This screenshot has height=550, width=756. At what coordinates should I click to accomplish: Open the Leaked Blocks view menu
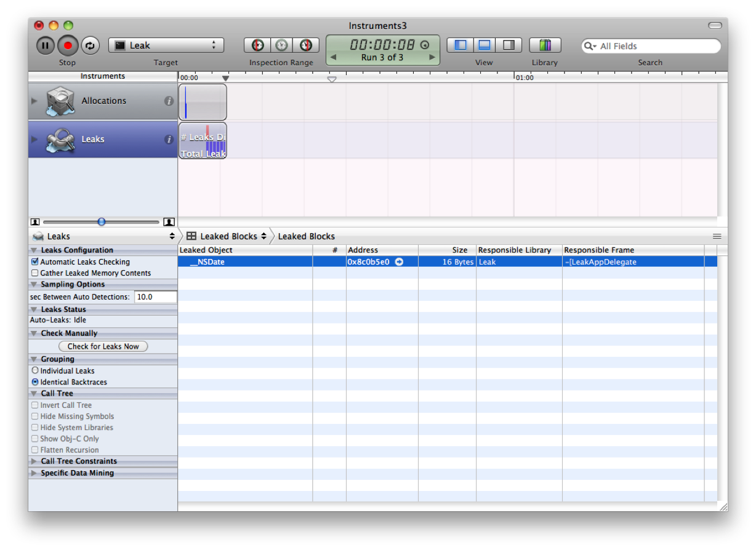click(228, 236)
